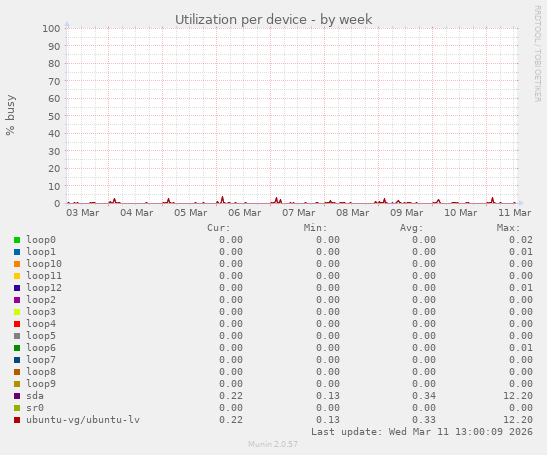
Task: Select the 'loop5' legend label
Action: click(x=41, y=336)
